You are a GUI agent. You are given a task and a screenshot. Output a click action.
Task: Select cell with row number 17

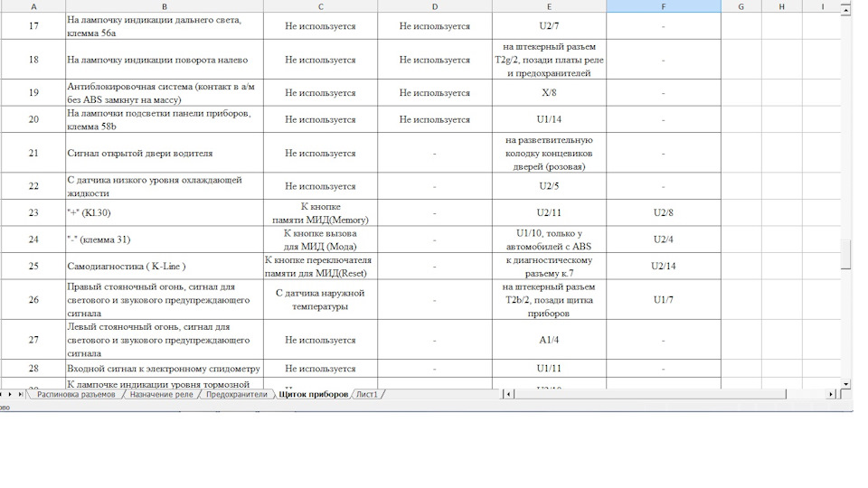[33, 26]
